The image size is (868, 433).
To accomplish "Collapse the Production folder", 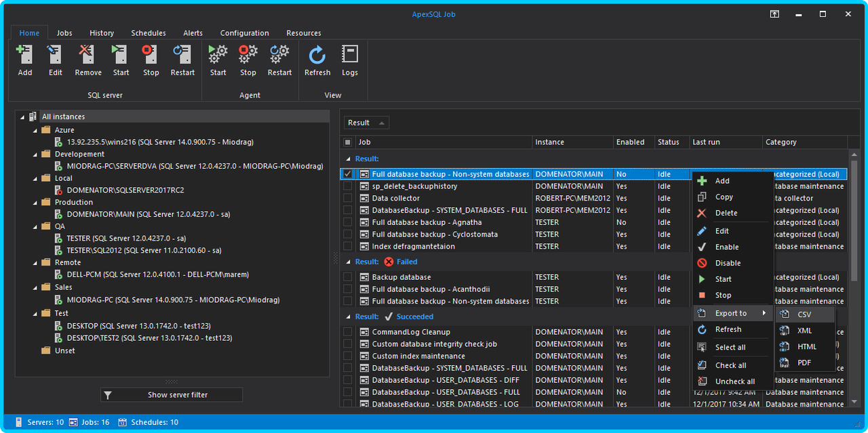I will point(34,203).
